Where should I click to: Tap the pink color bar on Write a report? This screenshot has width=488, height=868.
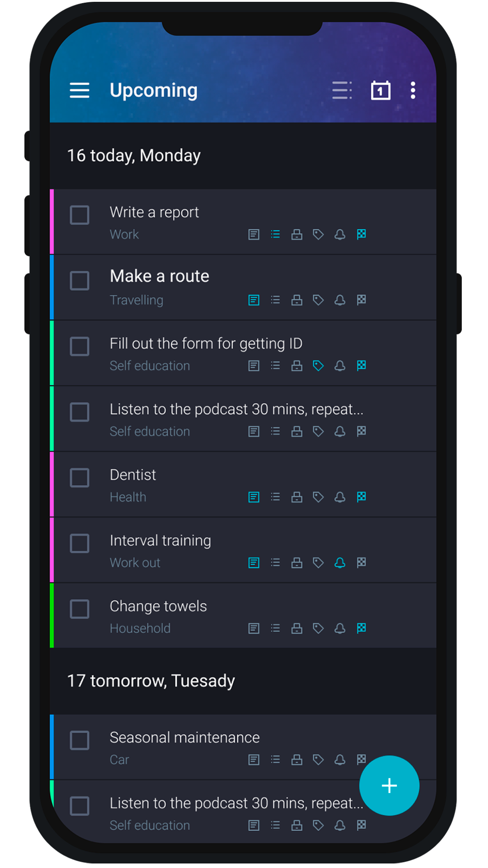pyautogui.click(x=52, y=222)
